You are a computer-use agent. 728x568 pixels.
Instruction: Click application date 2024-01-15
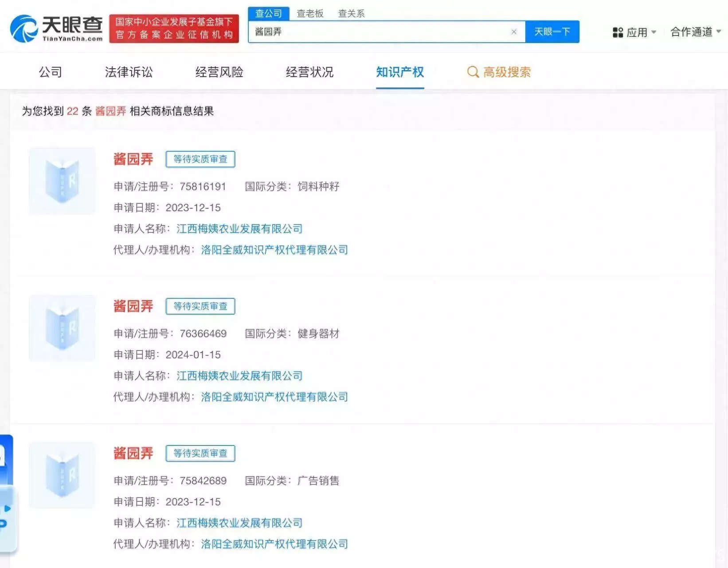193,355
